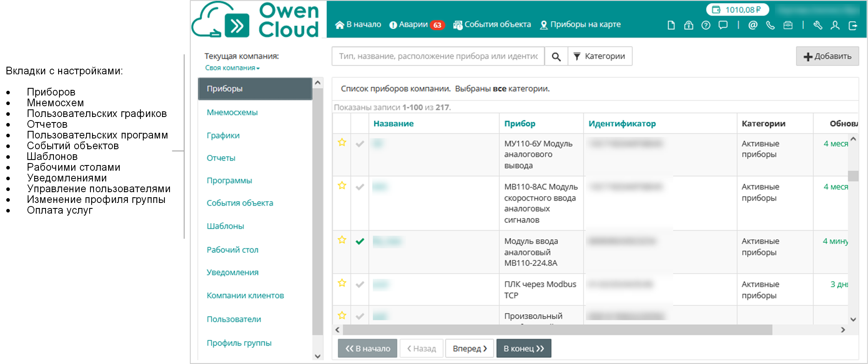The image size is (868, 364).
Task: Open the Мнемосхемы sidebar tab
Action: 232,112
